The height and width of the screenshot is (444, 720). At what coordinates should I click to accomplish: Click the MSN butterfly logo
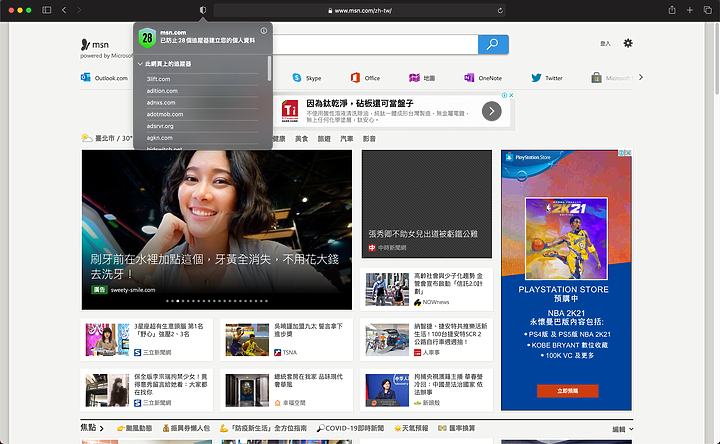click(85, 44)
